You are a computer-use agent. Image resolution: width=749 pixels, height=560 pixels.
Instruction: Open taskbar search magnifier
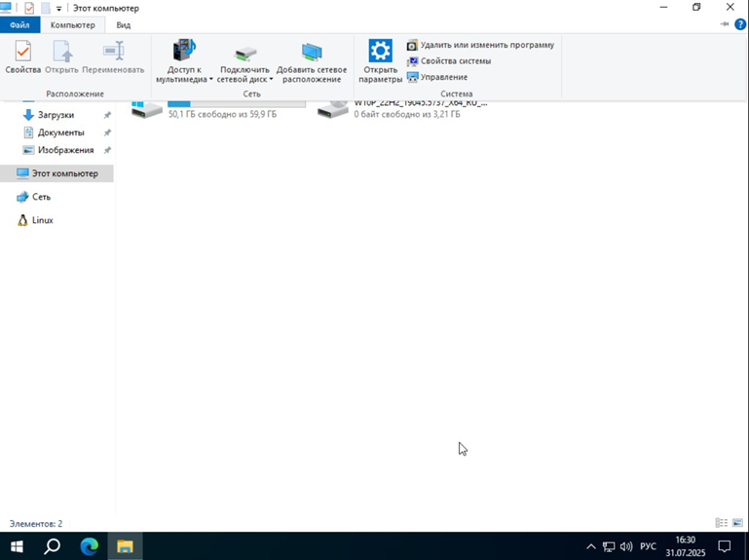pyautogui.click(x=52, y=546)
